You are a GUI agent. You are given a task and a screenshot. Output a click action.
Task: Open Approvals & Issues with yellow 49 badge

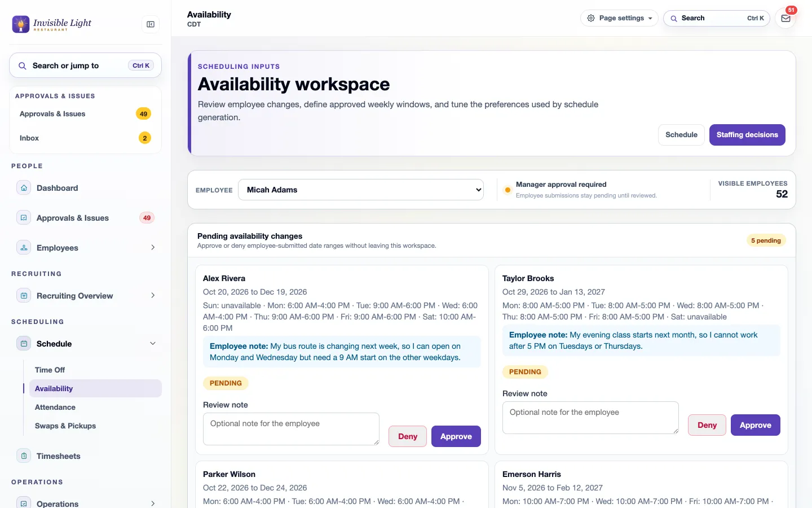(85, 114)
